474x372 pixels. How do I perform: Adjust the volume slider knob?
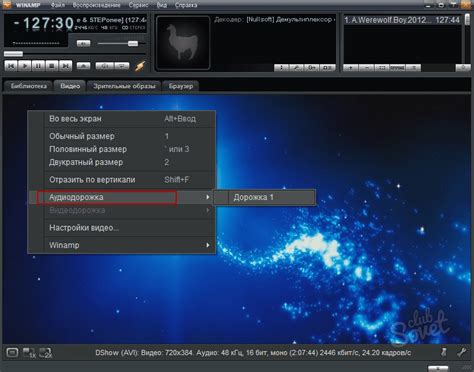133,43
